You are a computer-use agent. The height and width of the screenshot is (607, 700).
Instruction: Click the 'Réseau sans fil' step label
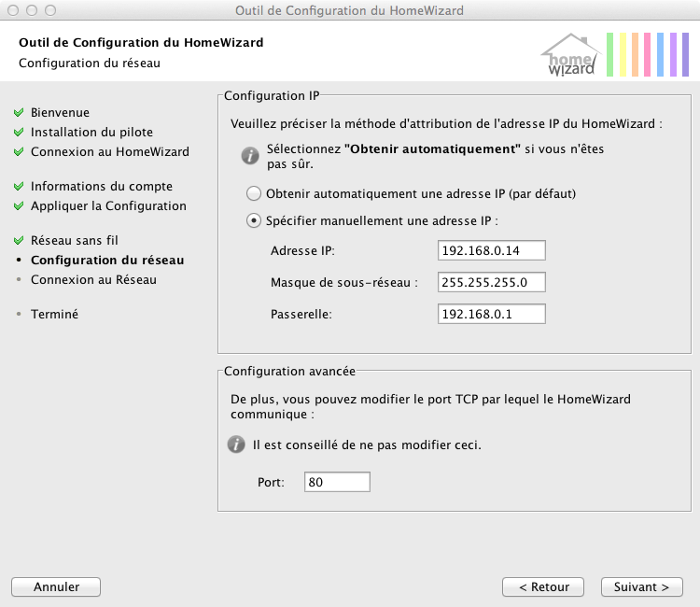[74, 241]
